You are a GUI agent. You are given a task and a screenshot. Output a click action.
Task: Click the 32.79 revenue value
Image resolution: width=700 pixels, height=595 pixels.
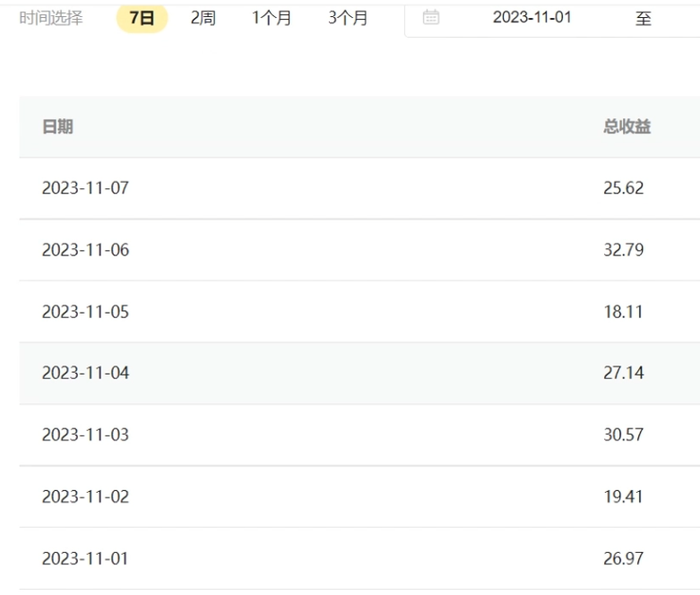click(x=623, y=250)
